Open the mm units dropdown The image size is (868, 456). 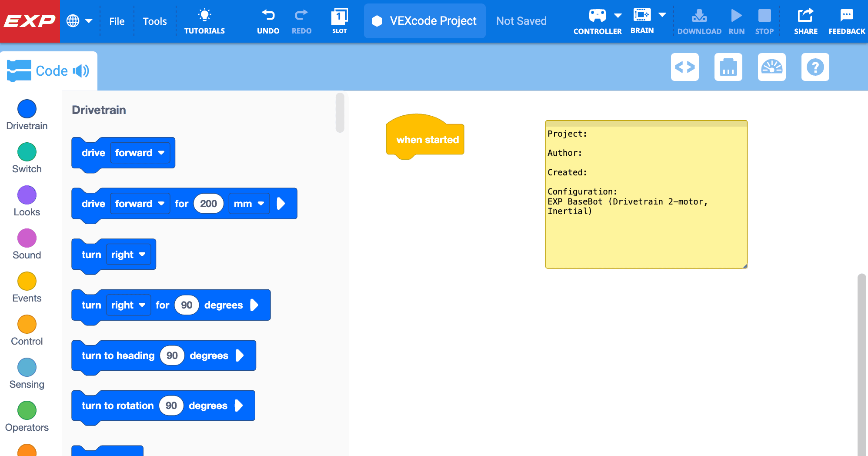point(249,203)
